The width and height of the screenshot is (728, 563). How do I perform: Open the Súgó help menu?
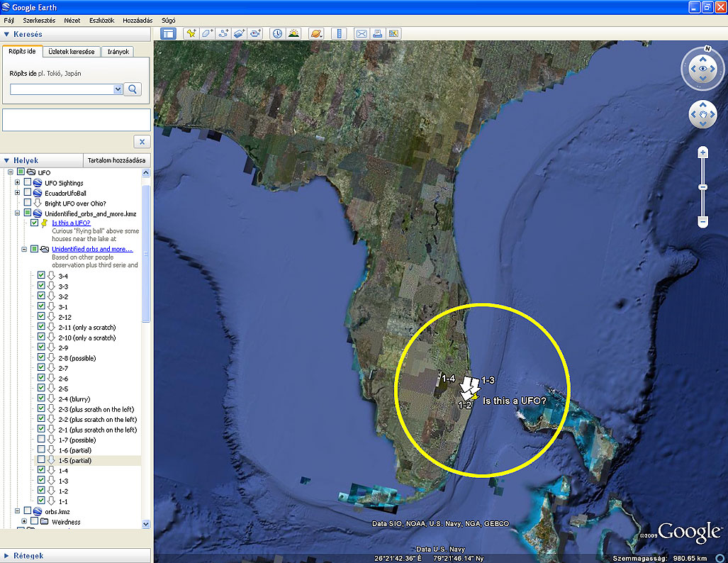pyautogui.click(x=168, y=21)
